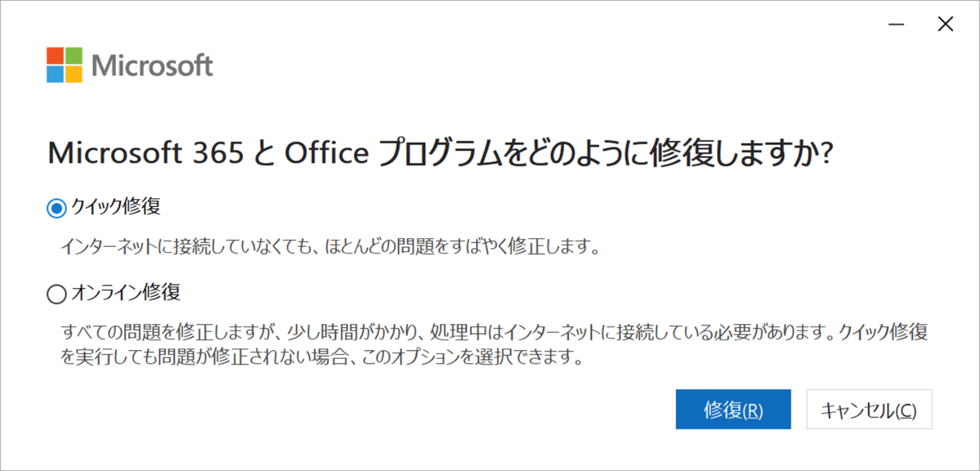
Task: Click the quick repair description text
Action: [330, 247]
